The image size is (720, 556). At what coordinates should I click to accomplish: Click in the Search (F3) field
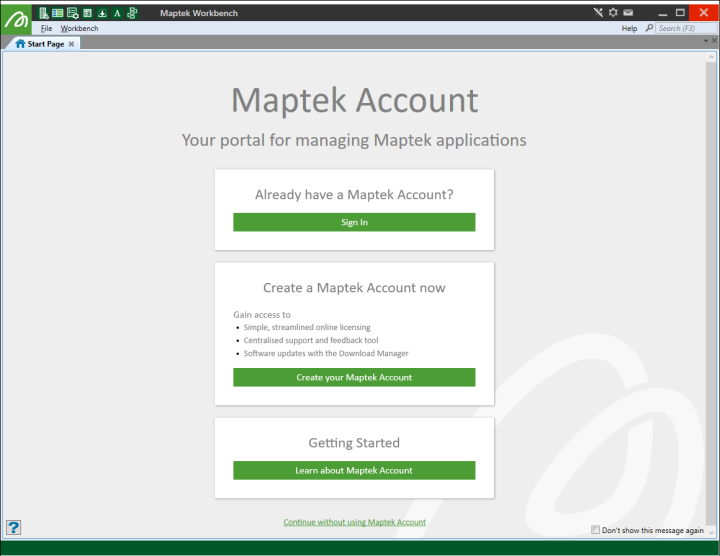click(x=686, y=28)
